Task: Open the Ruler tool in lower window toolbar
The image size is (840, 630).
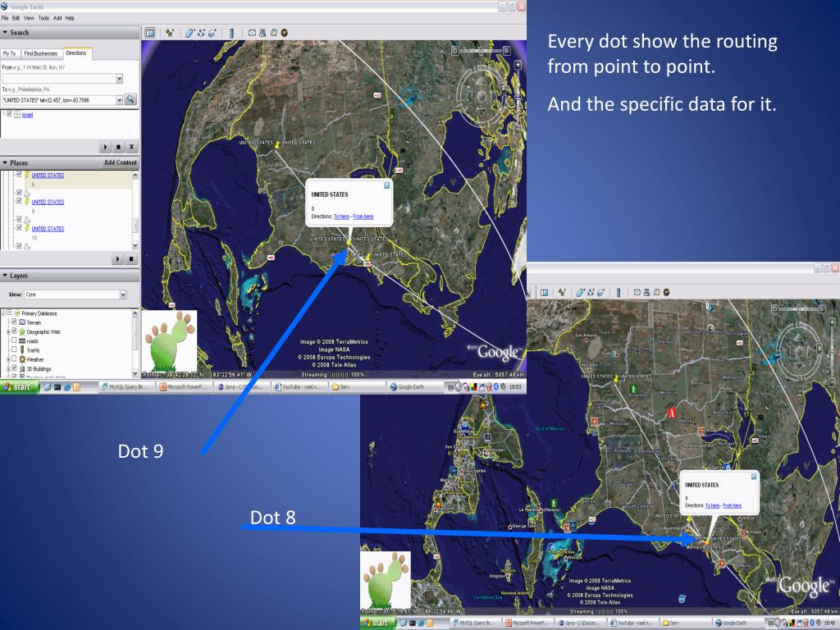Action: [x=619, y=293]
